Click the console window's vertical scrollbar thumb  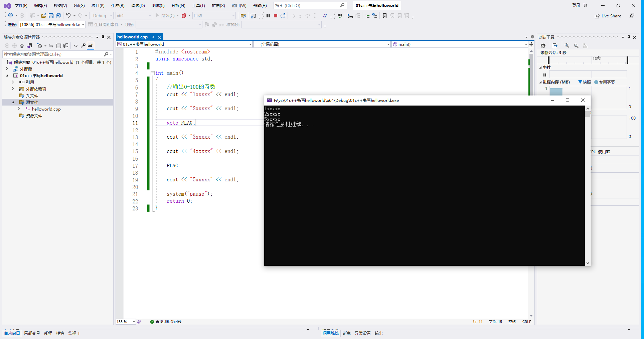tap(588, 114)
